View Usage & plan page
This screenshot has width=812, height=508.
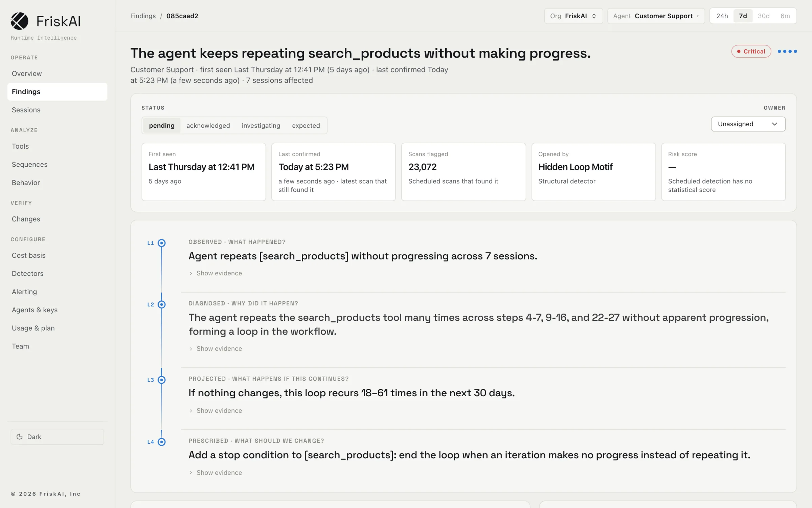tap(57, 328)
